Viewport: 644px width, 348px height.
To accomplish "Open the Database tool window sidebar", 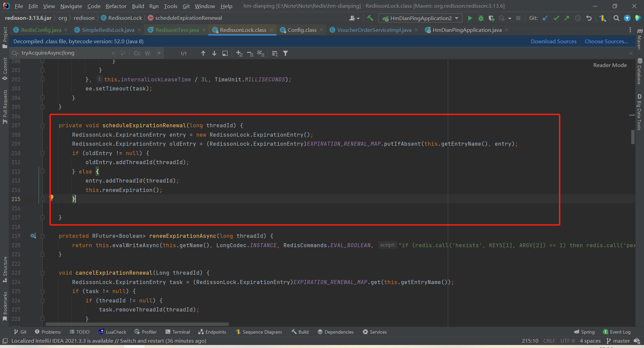I will point(640,71).
